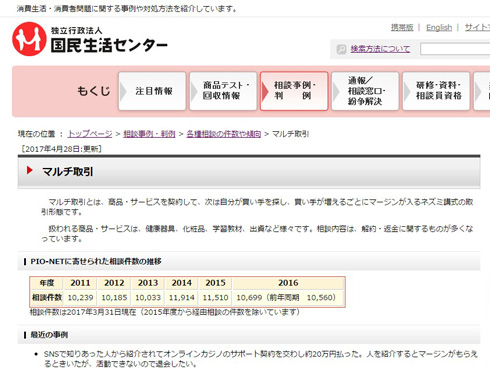Select the 2013 year column header
This screenshot has width=490, height=368.
(148, 283)
